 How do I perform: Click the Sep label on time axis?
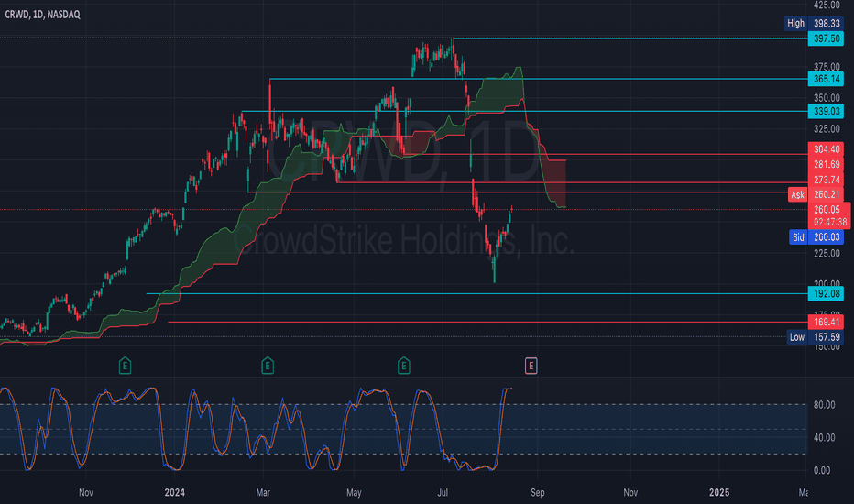tap(538, 493)
